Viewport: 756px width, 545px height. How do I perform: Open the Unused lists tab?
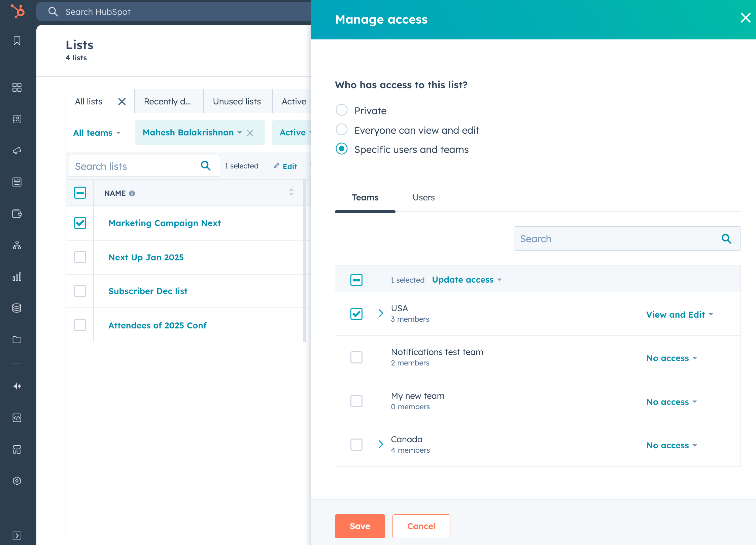click(x=237, y=101)
